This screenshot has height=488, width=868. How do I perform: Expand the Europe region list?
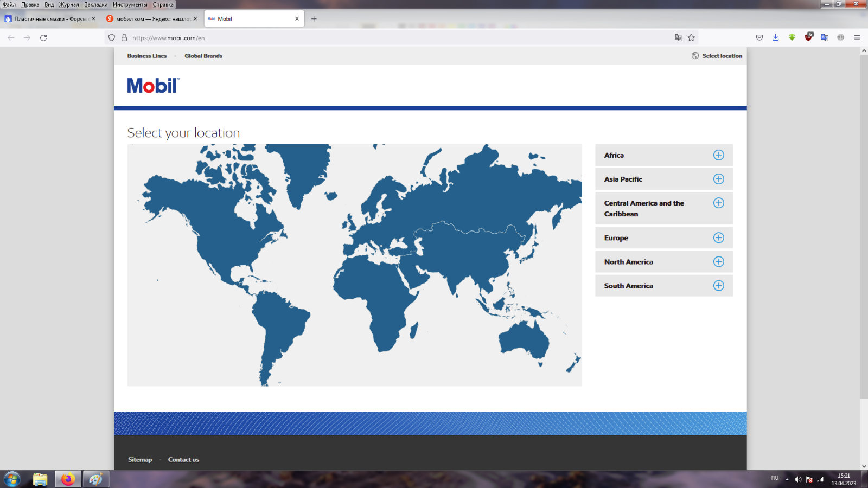[x=718, y=237]
